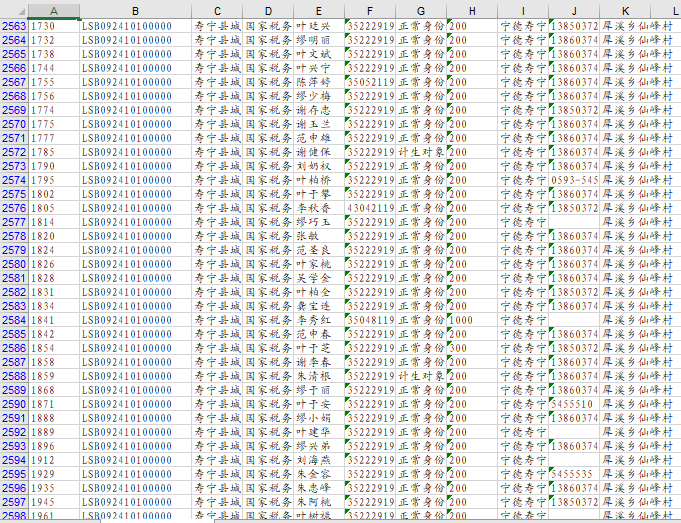Image resolution: width=681 pixels, height=523 pixels.
Task: Select column B header
Action: pos(136,11)
